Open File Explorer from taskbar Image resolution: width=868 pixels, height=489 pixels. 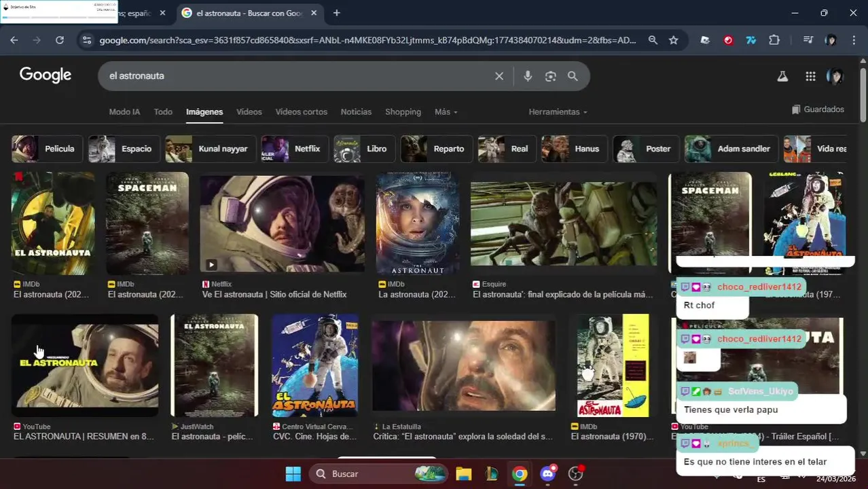463,473
